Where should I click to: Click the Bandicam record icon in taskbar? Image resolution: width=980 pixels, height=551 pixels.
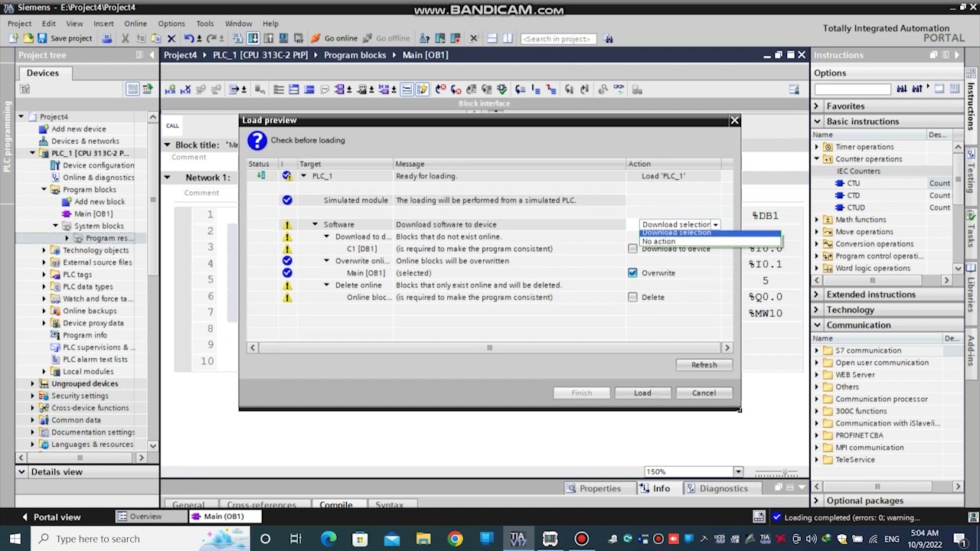[x=581, y=539]
